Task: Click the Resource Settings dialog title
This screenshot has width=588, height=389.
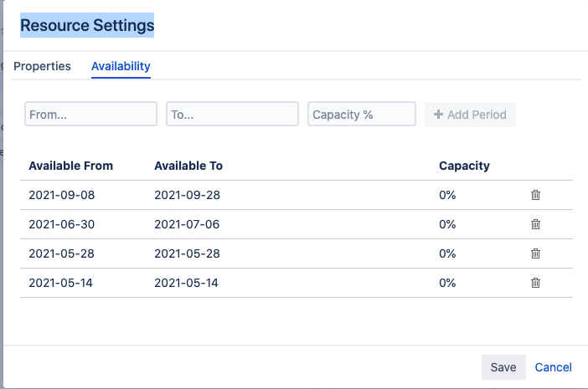Action: click(87, 26)
